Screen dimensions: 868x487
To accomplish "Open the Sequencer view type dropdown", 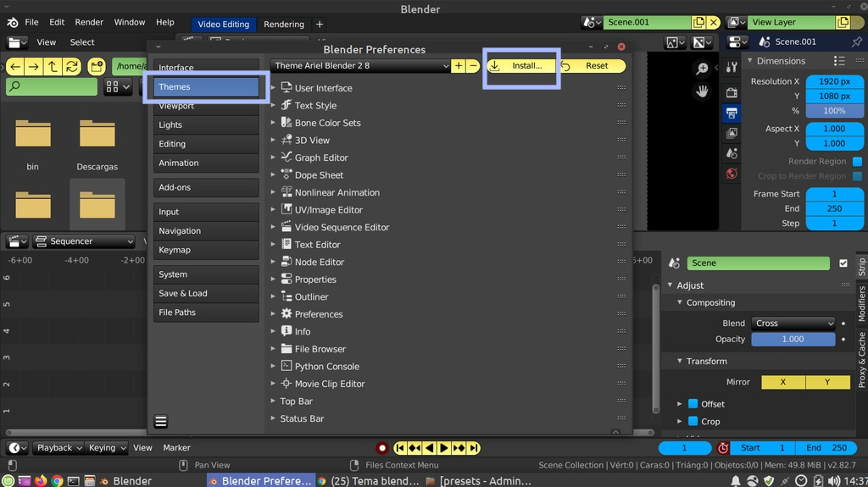I will (x=84, y=241).
